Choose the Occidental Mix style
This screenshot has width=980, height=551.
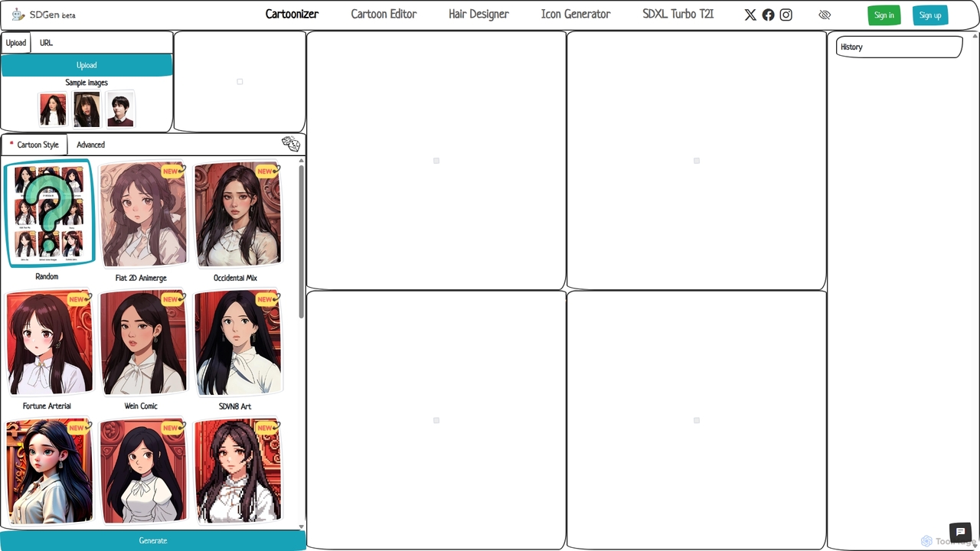237,214
